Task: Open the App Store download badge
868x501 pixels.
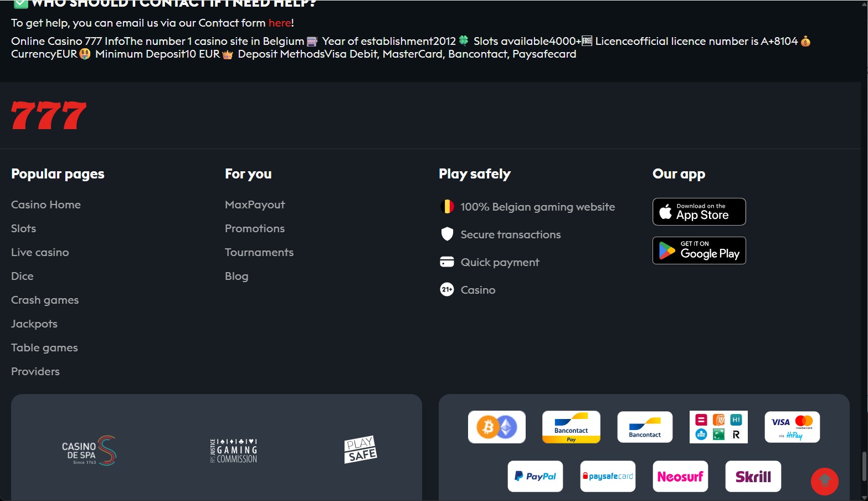Action: click(x=699, y=212)
